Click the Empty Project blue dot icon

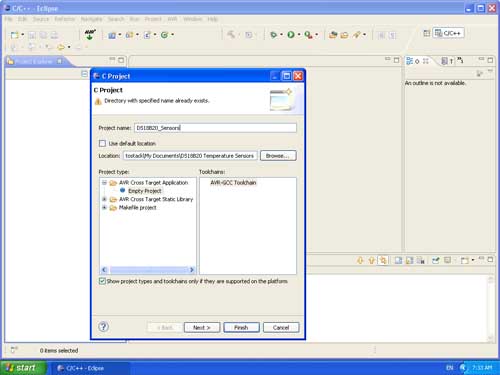(122, 191)
